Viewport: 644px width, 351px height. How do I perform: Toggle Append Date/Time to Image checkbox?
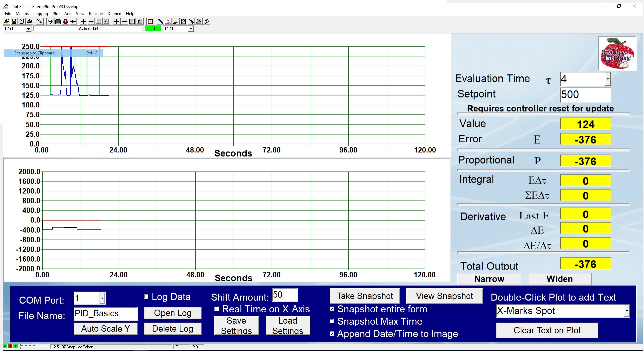[332, 334]
